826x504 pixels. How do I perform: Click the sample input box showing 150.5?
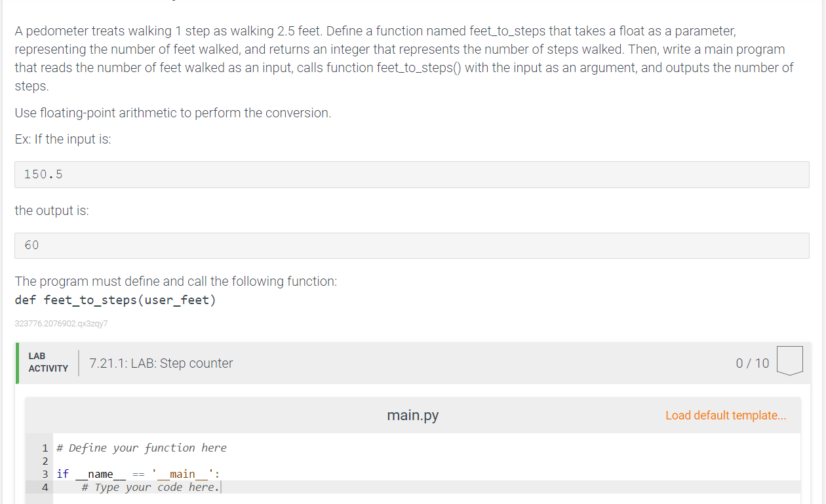(x=412, y=174)
